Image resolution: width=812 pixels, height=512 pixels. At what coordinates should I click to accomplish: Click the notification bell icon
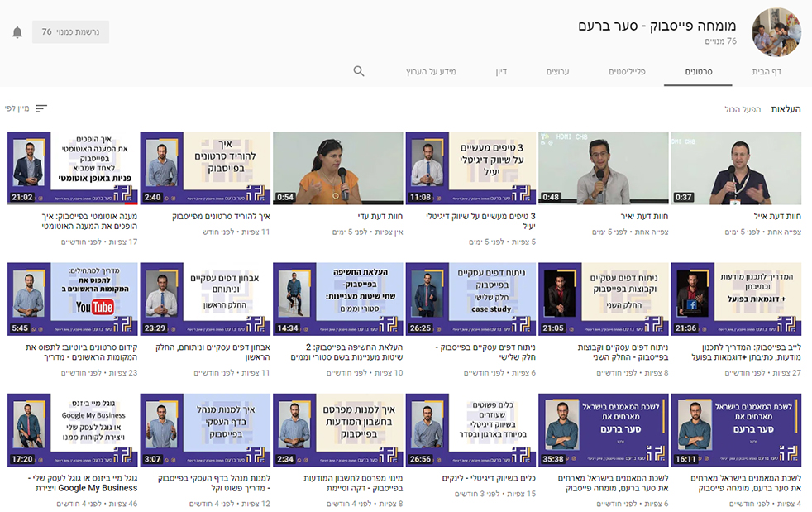click(x=17, y=32)
